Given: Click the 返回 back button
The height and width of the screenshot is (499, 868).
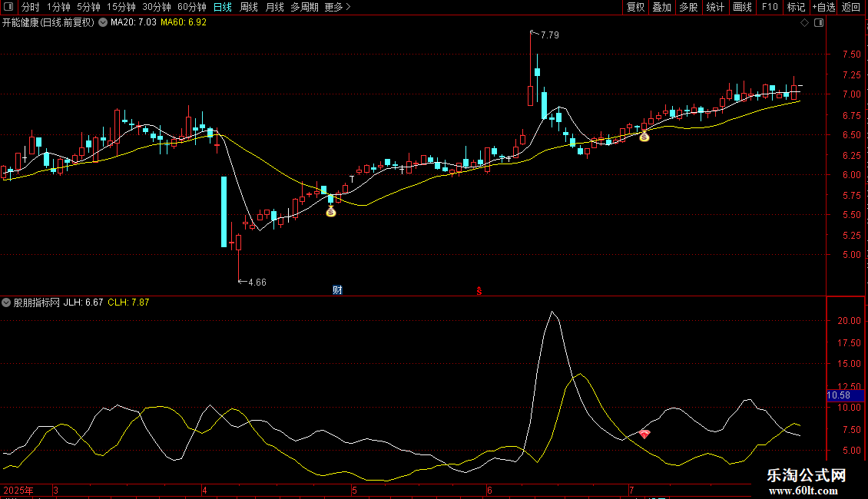Looking at the screenshot, I should (x=851, y=7).
